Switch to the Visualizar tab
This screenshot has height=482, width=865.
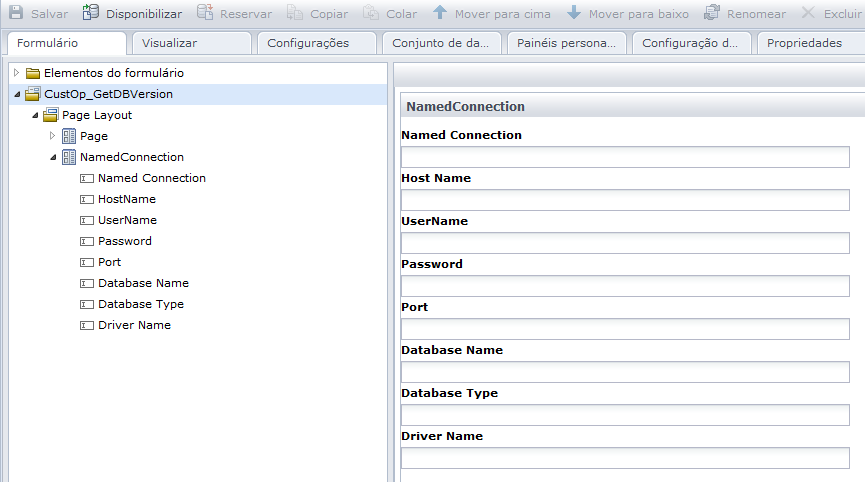[169, 43]
